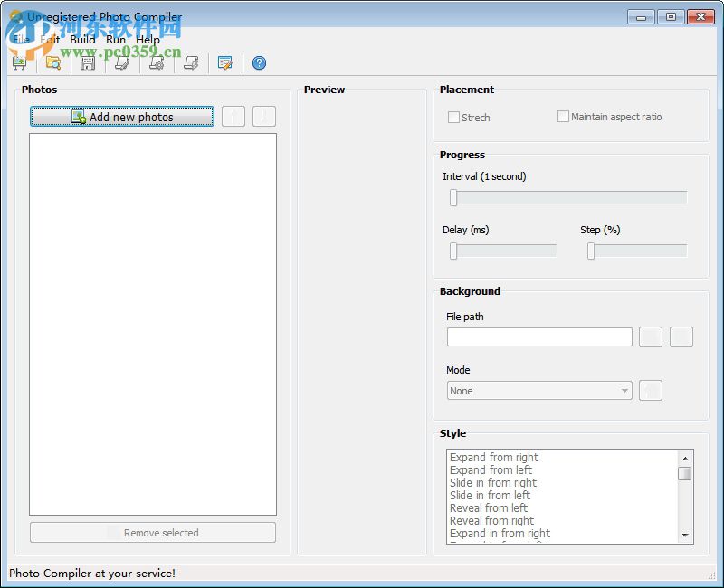The image size is (724, 588).
Task: Click the new project toolbar icon
Action: pos(18,63)
